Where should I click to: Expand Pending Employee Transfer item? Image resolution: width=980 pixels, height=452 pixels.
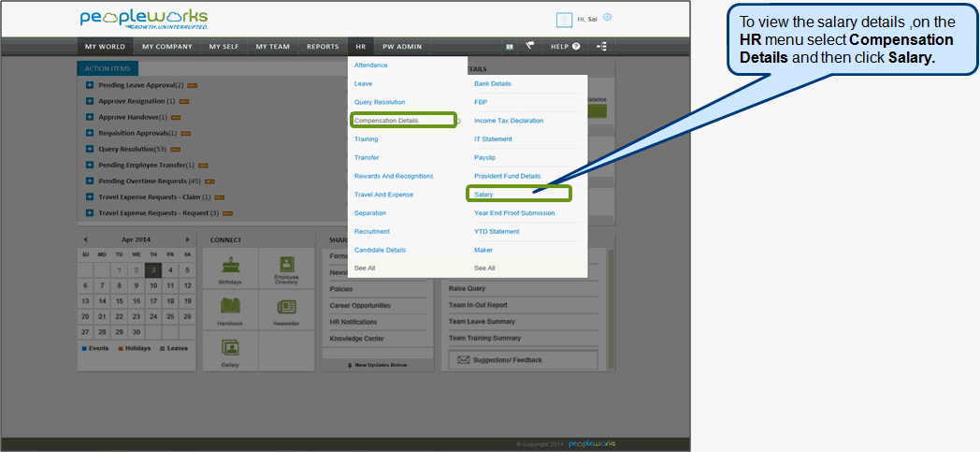pos(90,165)
